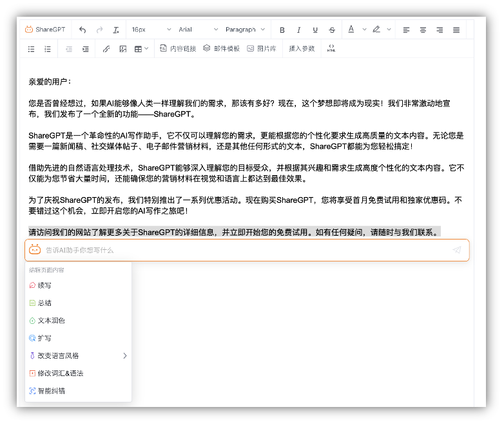The width and height of the screenshot is (504, 425).
Task: Click the AI assistant prompt input field
Action: point(247,250)
